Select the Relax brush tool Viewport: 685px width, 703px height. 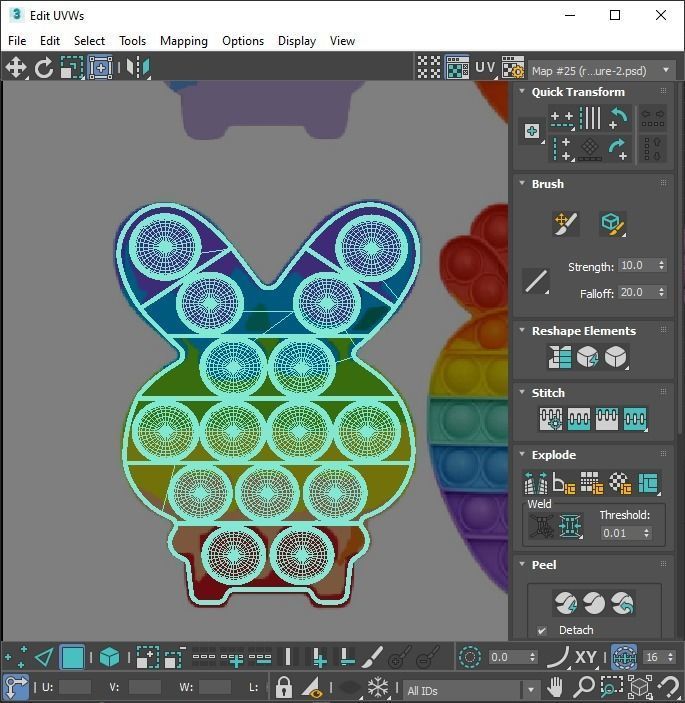(612, 223)
